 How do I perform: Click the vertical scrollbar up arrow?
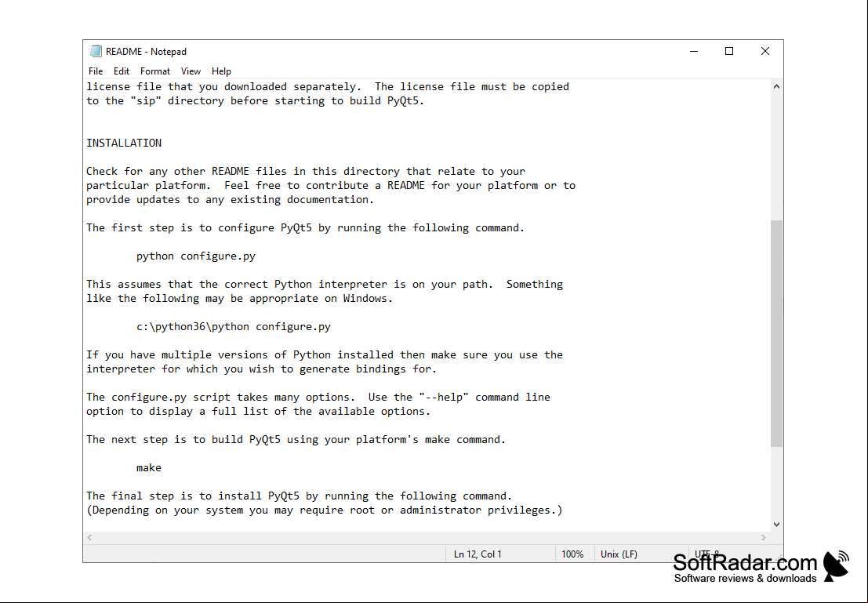click(777, 86)
